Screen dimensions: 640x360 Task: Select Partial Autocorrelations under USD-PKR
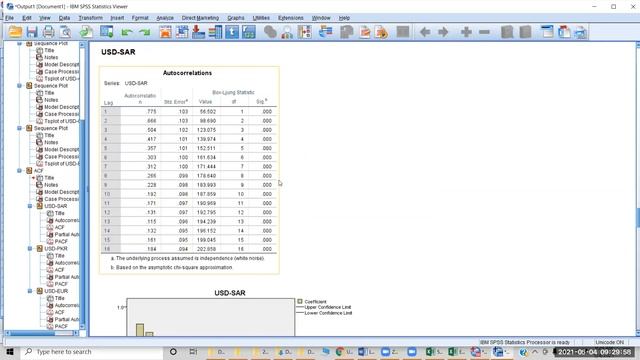pyautogui.click(x=67, y=277)
